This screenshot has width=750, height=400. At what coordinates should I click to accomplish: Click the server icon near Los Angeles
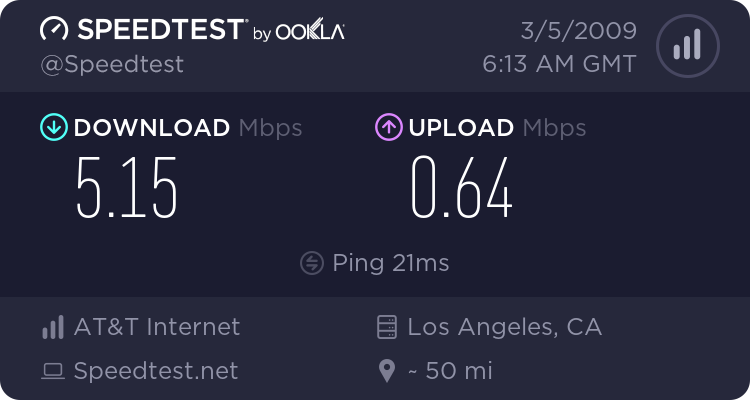tap(387, 327)
